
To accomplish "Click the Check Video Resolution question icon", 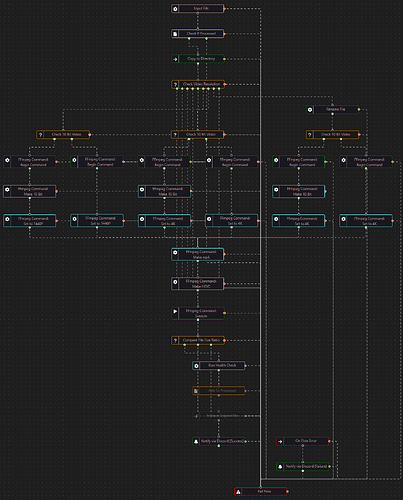I will 175,84.
